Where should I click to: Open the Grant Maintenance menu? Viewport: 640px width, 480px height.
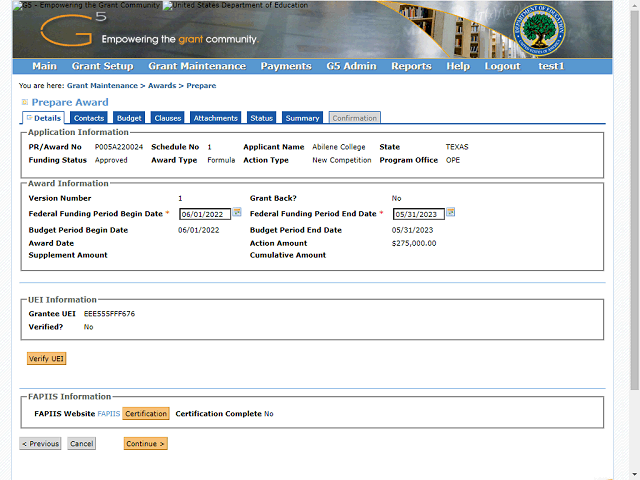pyautogui.click(x=196, y=66)
